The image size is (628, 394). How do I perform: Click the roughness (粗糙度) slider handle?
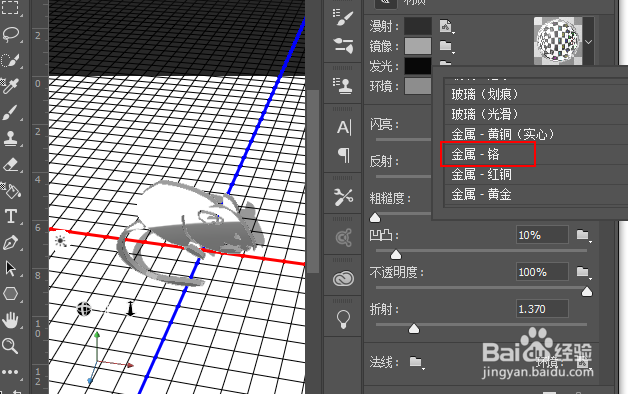[x=375, y=217]
